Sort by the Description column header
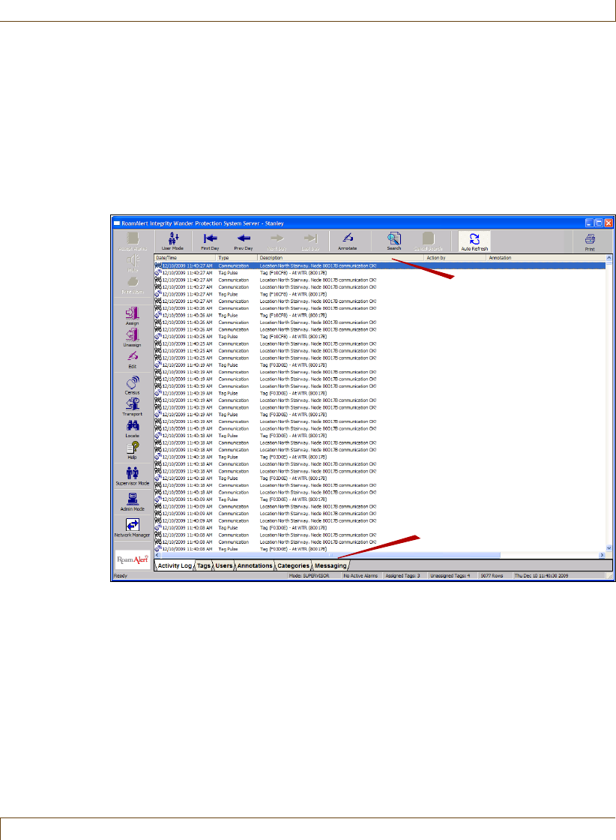616x840 pixels. coord(341,258)
